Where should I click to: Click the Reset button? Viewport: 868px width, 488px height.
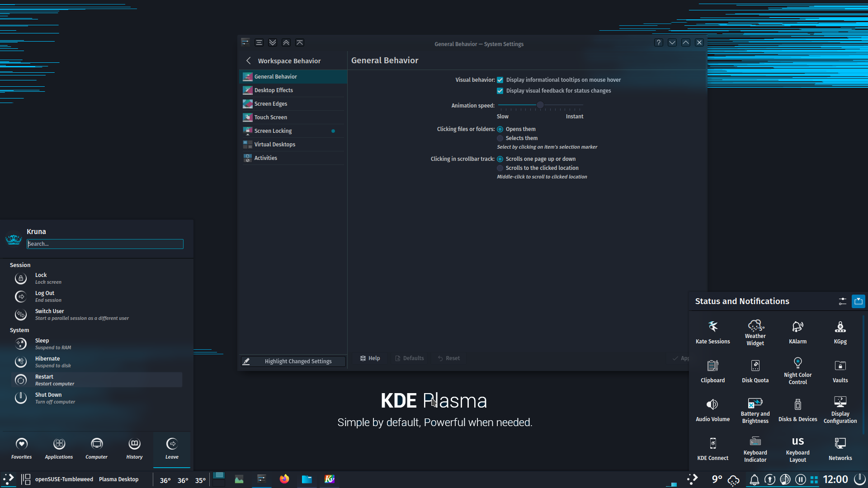pos(448,358)
